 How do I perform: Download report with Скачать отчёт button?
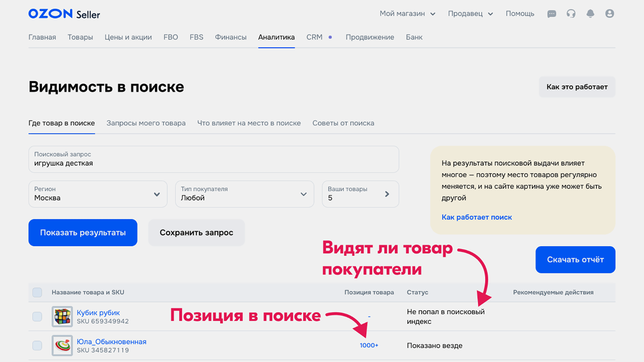[575, 260]
